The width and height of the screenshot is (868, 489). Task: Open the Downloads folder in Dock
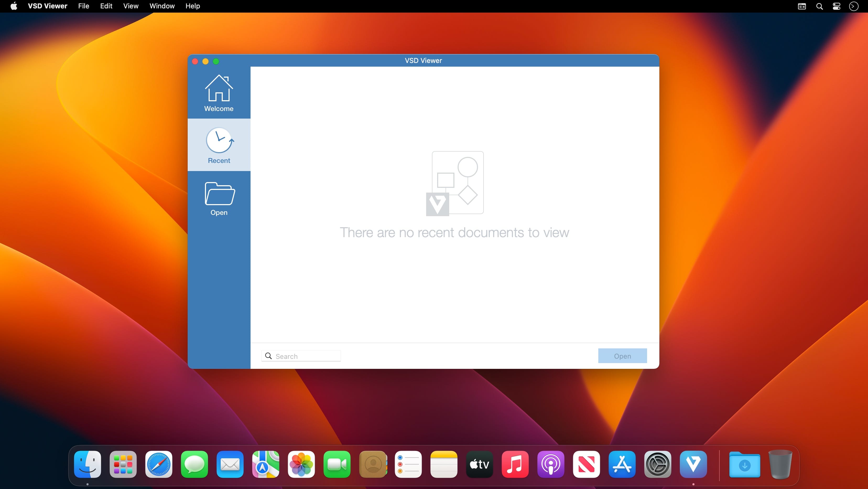click(745, 464)
